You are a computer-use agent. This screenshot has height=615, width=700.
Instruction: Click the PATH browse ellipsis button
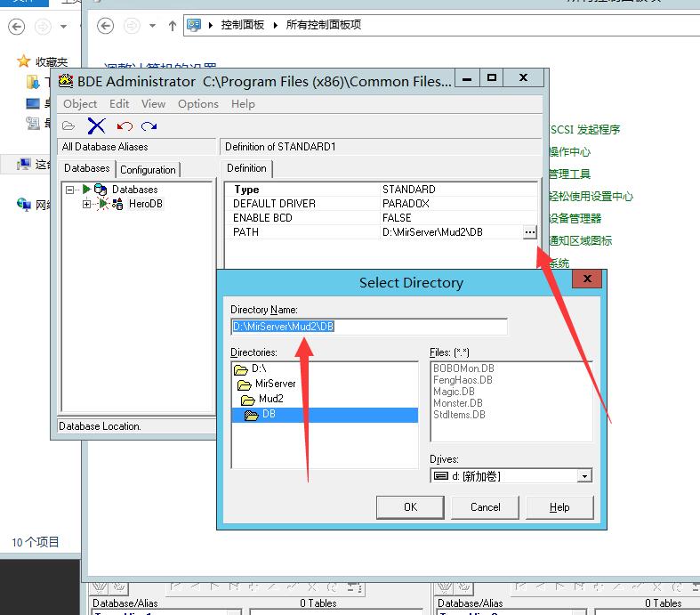click(529, 232)
